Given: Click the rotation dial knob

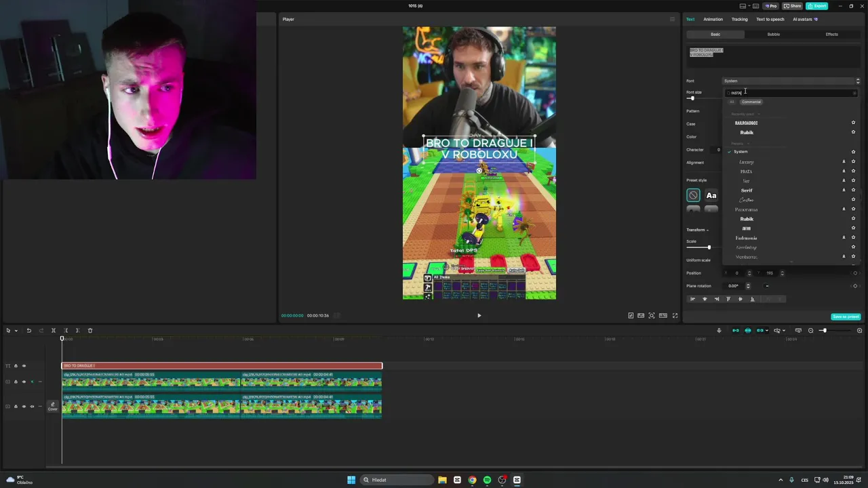Looking at the screenshot, I should (767, 286).
